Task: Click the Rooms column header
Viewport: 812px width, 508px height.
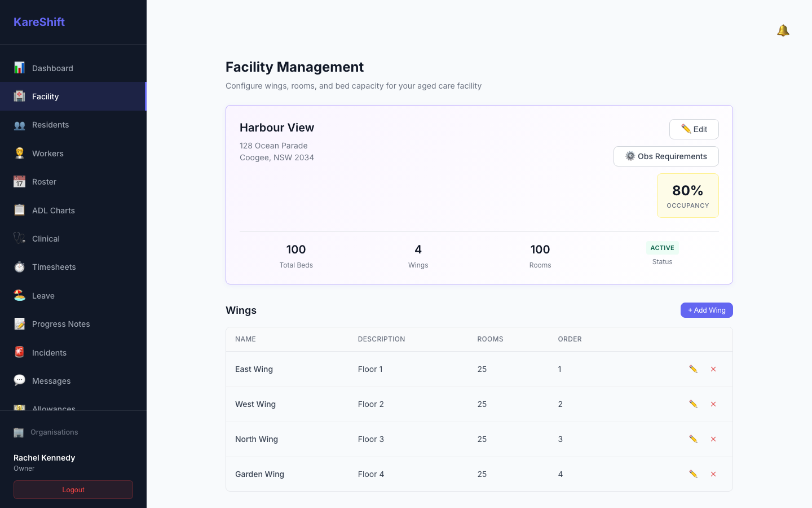Action: click(x=490, y=339)
